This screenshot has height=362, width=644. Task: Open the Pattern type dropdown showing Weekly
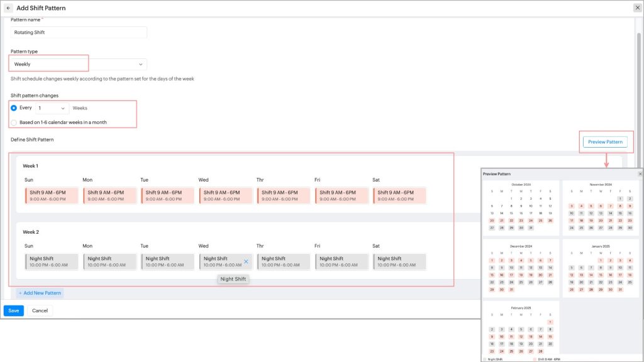tap(79, 64)
